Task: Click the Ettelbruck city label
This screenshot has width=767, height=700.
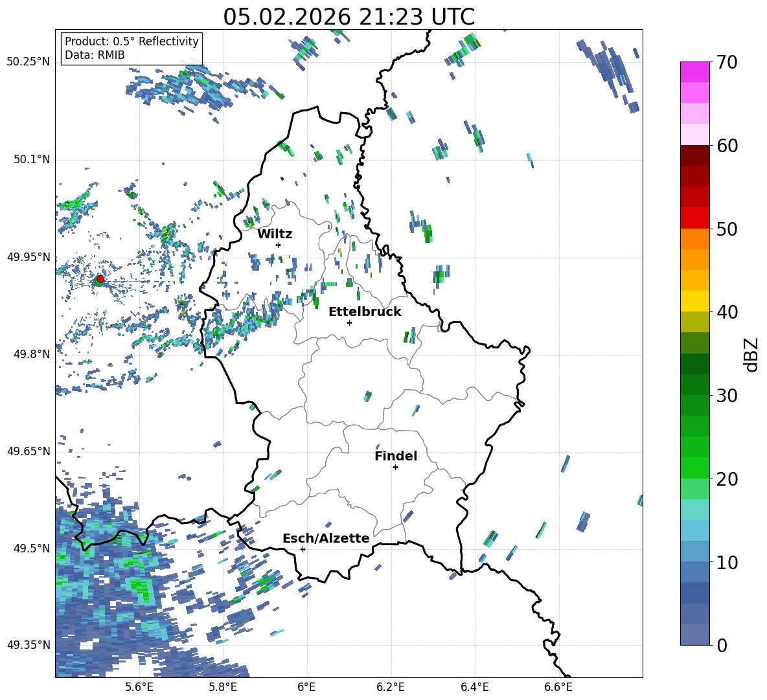Action: 365,311
